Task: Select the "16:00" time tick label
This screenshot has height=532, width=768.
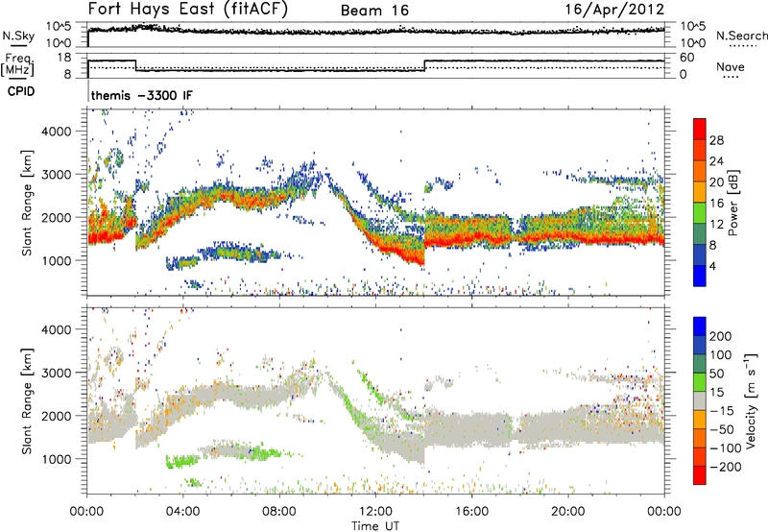Action: [x=471, y=512]
